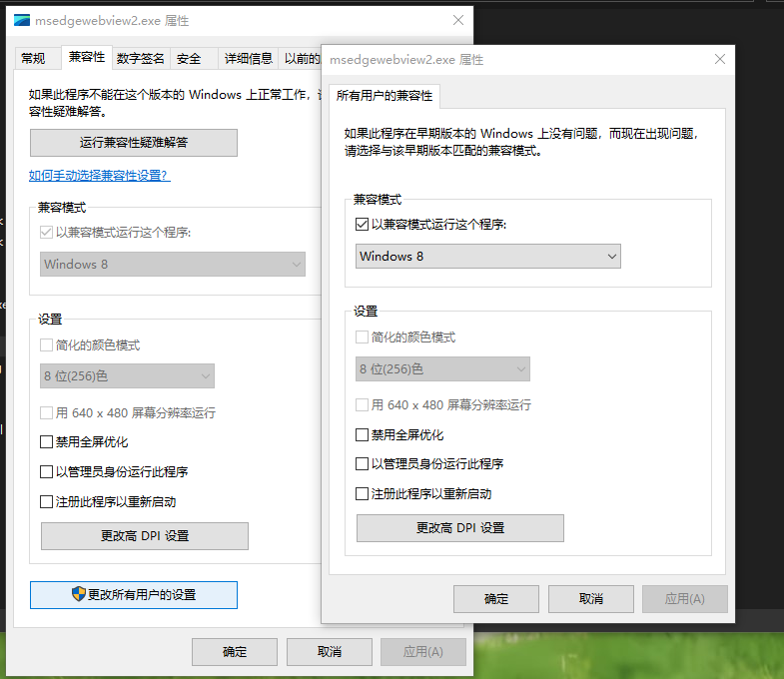The image size is (784, 679).
Task: Enable 禁用全屏优化 in the front dialog
Action: tap(363, 435)
